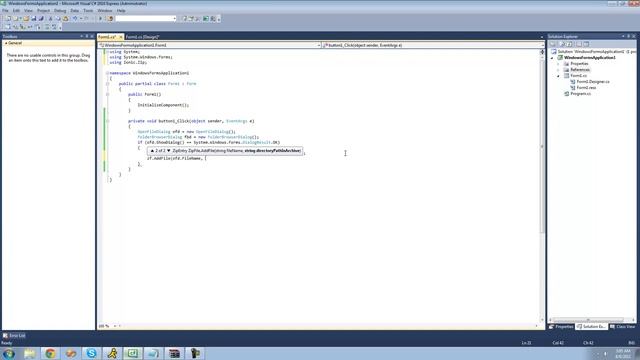640x360 pixels.
Task: Collapse the button1_Click method outline
Action: click(x=107, y=121)
